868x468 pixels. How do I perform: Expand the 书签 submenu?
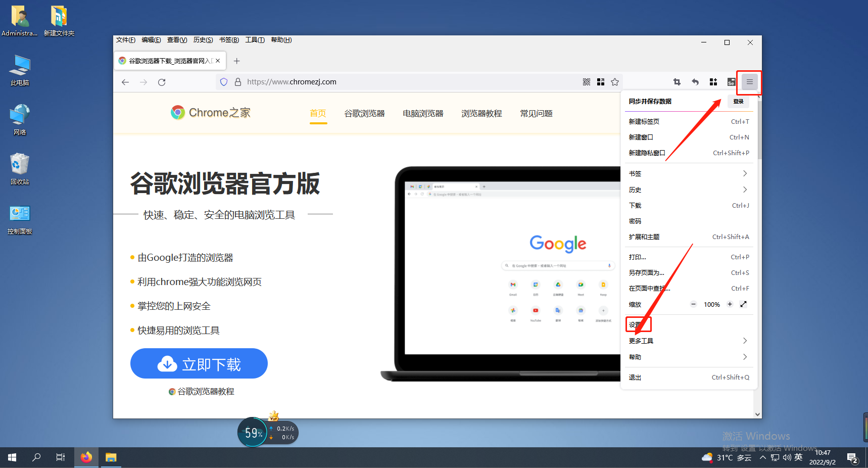689,173
